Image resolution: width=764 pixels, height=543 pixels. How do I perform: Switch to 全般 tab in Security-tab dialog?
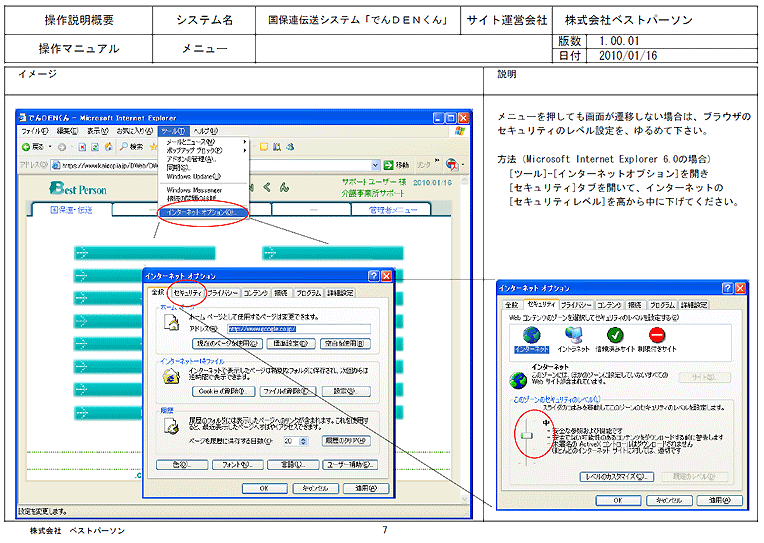click(512, 305)
